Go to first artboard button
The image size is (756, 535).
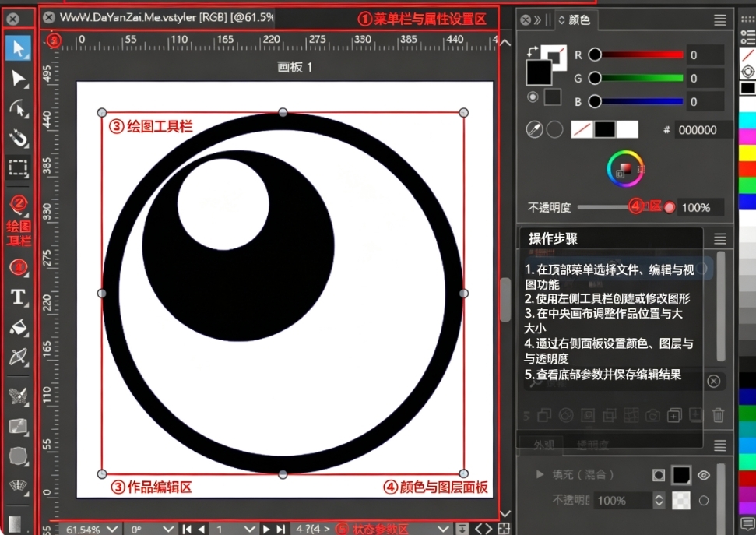[x=187, y=530]
